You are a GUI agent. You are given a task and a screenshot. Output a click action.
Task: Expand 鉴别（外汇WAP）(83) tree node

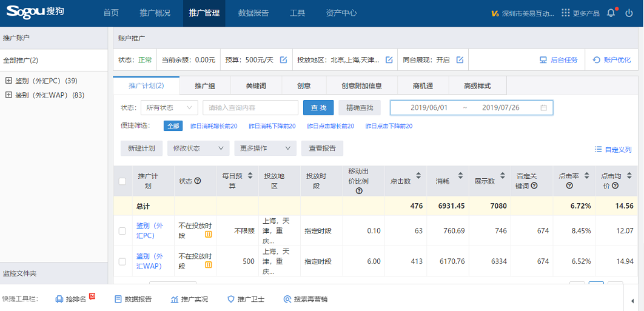click(8, 95)
